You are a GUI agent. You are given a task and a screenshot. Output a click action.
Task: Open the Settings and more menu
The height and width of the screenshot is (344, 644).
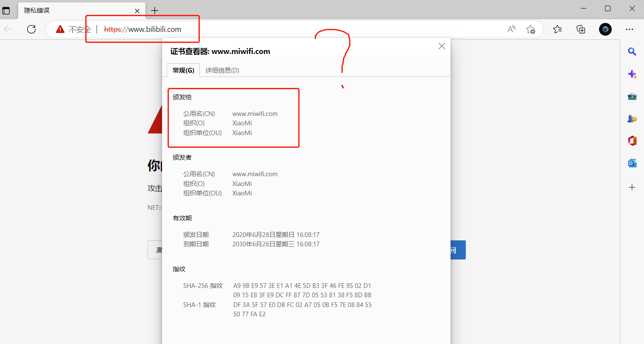coord(630,29)
